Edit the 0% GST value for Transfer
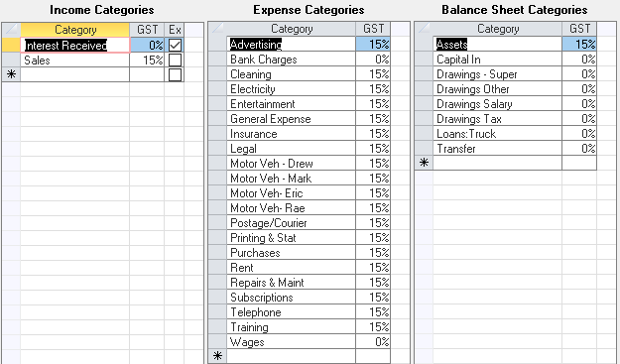620x364 pixels. coord(579,149)
